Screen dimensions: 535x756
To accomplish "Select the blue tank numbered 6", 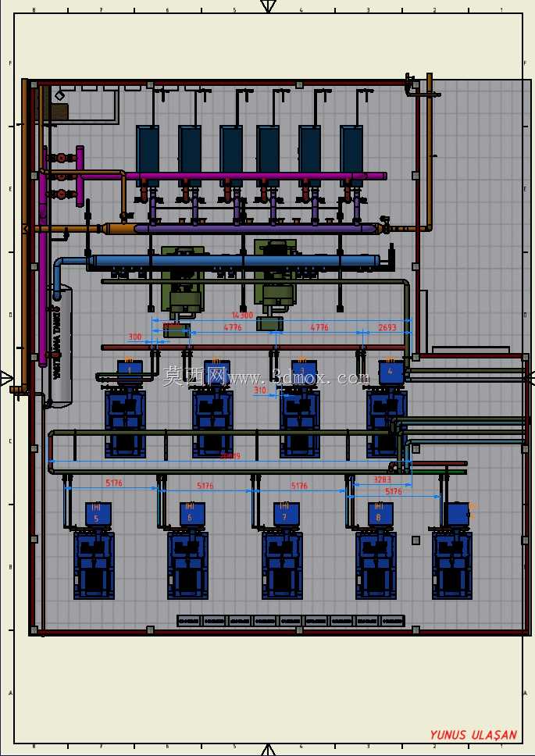I will pyautogui.click(x=192, y=515).
